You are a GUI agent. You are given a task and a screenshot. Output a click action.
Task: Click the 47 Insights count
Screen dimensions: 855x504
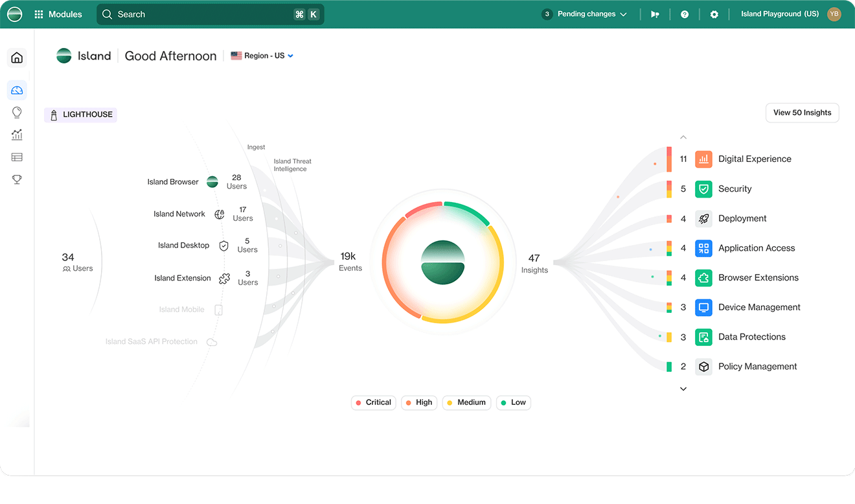[x=534, y=264]
